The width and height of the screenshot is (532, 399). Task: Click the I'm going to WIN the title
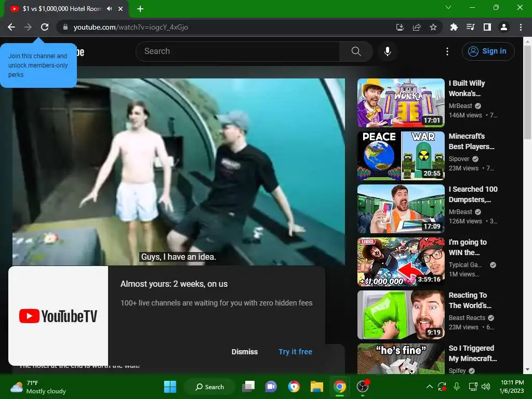pyautogui.click(x=468, y=247)
